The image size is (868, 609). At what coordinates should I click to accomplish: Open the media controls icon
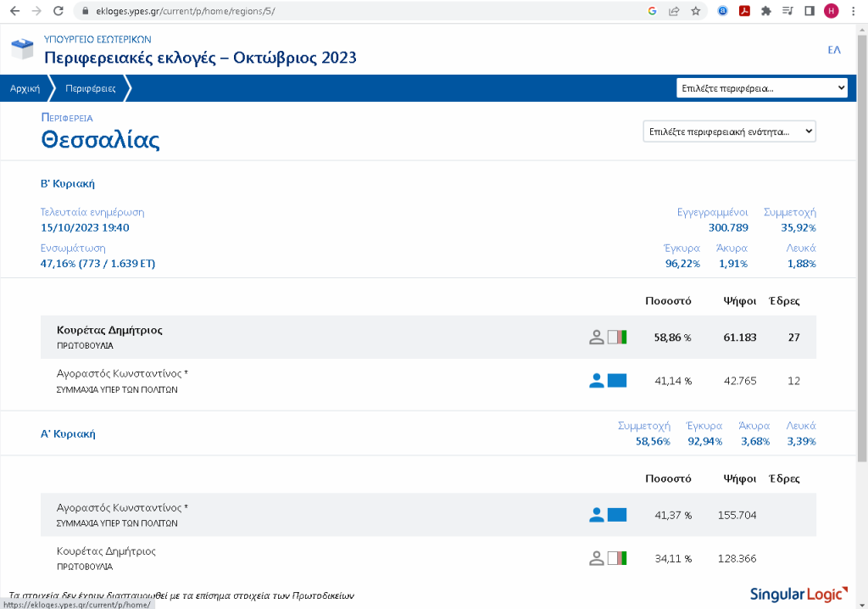(x=788, y=11)
